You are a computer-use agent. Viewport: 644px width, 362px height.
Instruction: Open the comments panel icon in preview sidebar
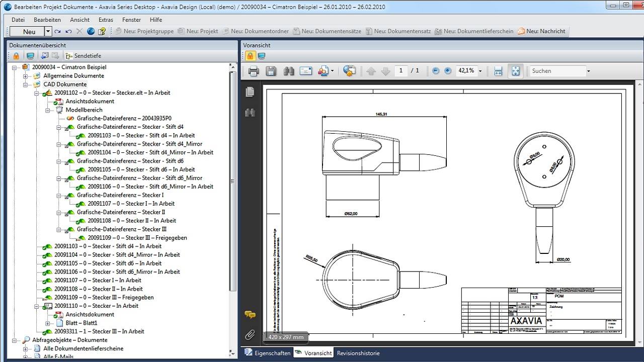[250, 315]
